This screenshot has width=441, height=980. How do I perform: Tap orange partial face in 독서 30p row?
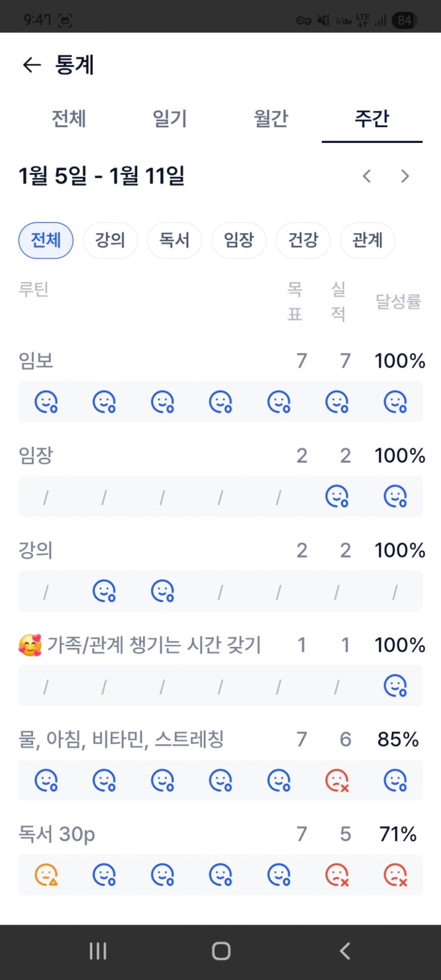click(46, 875)
